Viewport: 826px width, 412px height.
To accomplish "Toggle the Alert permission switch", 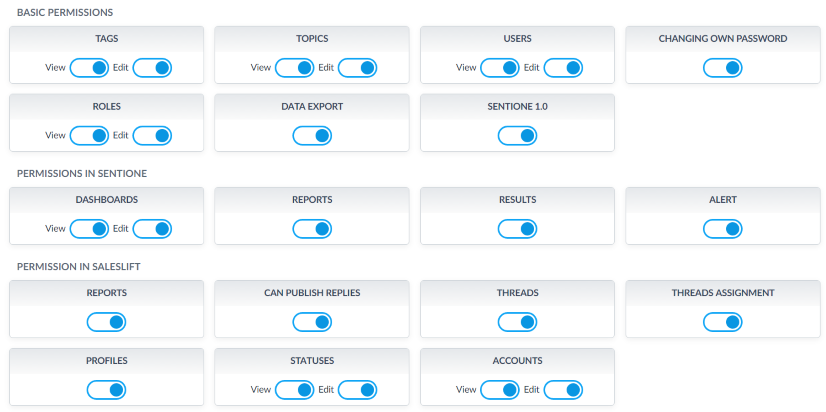I will pyautogui.click(x=723, y=229).
